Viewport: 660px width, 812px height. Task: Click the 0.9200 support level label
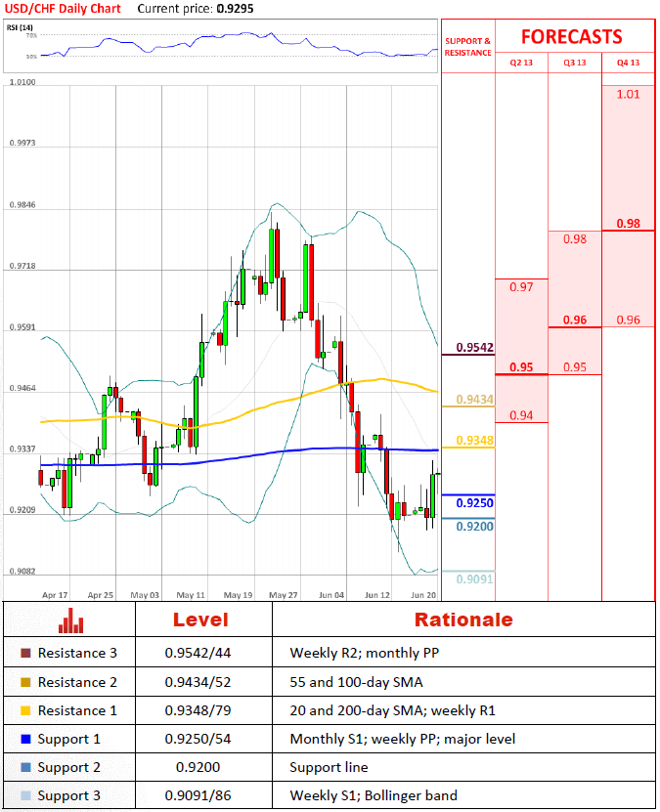click(x=474, y=527)
